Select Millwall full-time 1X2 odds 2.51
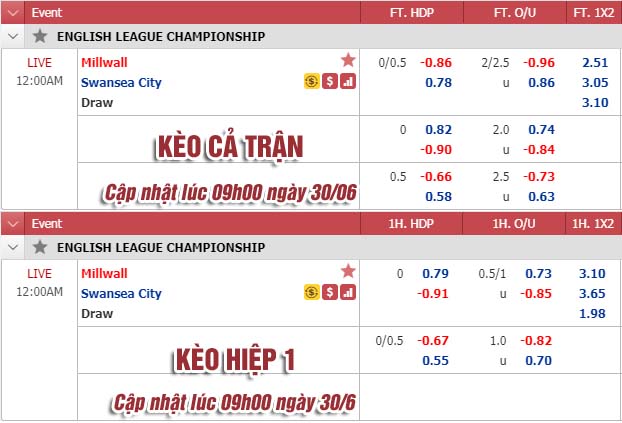The width and height of the screenshot is (622, 423). point(595,62)
